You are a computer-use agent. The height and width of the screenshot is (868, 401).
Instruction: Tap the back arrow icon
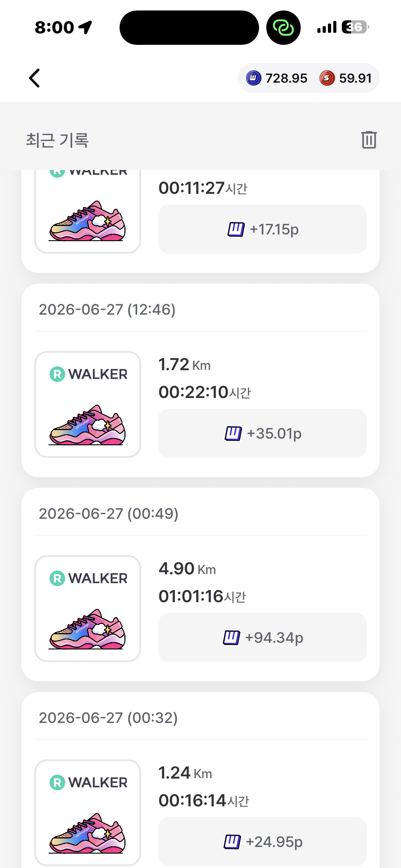point(34,78)
